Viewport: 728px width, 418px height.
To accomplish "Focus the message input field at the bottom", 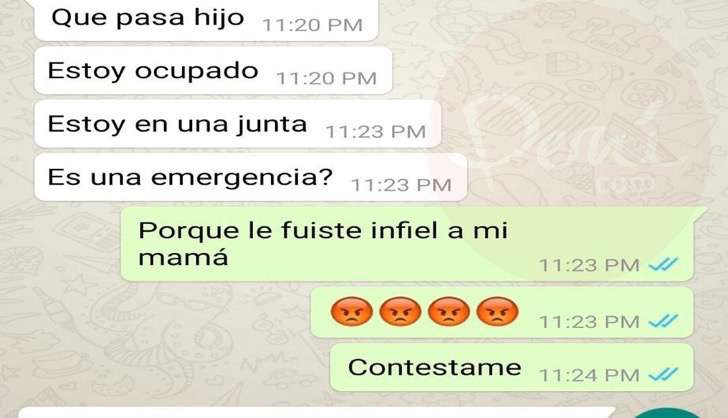I will click(317, 413).
